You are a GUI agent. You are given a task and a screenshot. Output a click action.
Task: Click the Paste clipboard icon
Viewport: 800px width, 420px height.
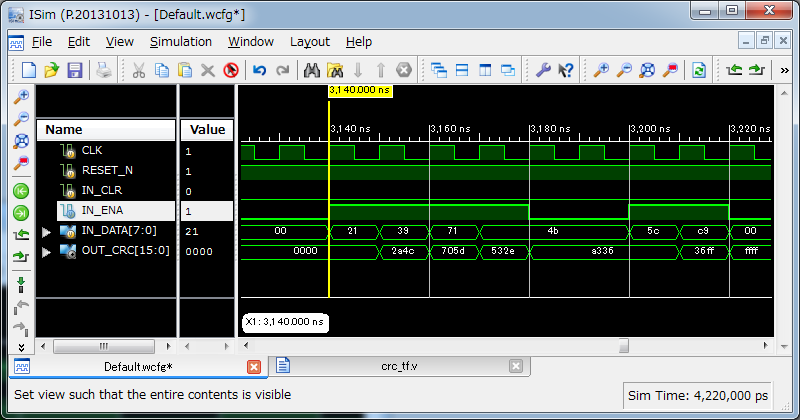[185, 70]
